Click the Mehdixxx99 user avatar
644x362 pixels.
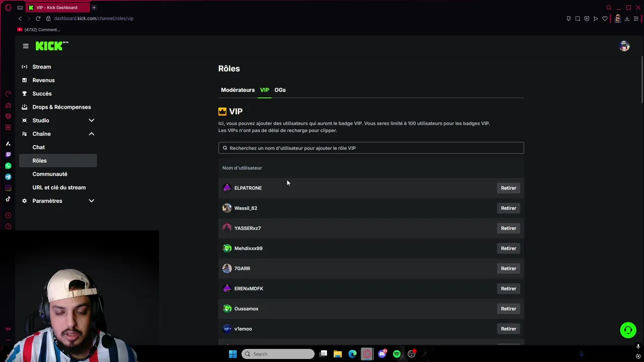click(227, 248)
